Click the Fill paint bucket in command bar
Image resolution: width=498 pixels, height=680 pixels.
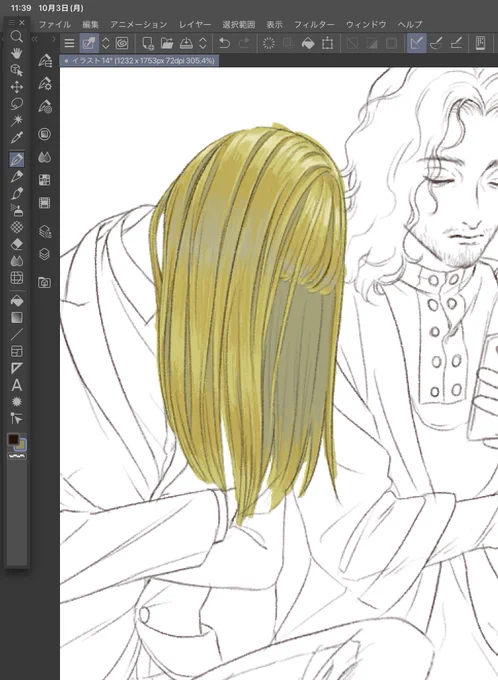tap(308, 43)
